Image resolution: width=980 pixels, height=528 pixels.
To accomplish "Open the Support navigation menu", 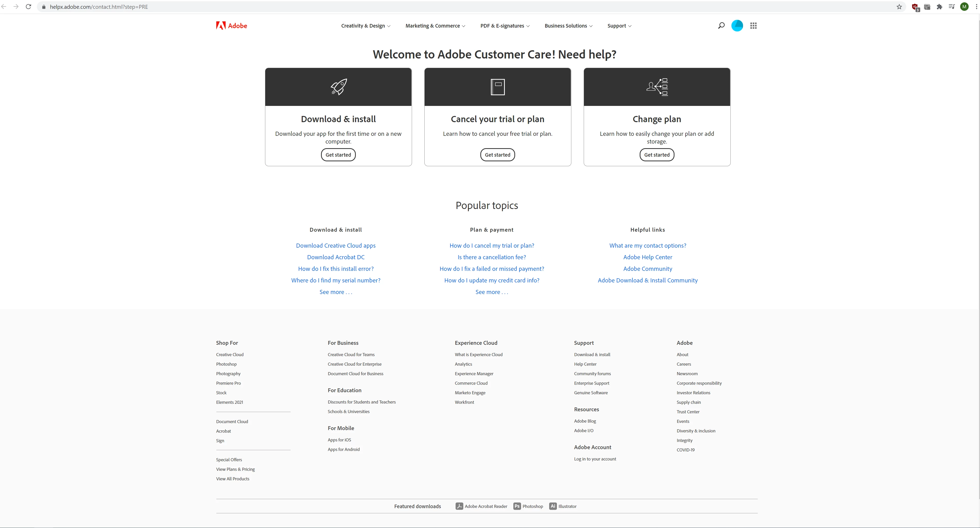I will 619,26.
